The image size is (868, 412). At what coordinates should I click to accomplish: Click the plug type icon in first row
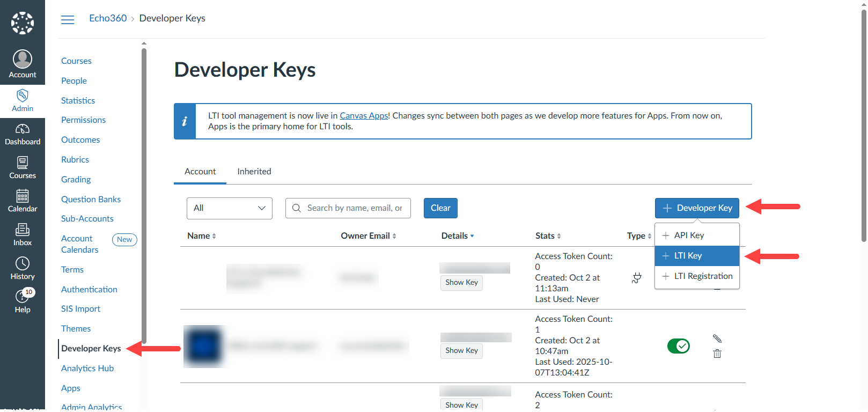point(636,278)
